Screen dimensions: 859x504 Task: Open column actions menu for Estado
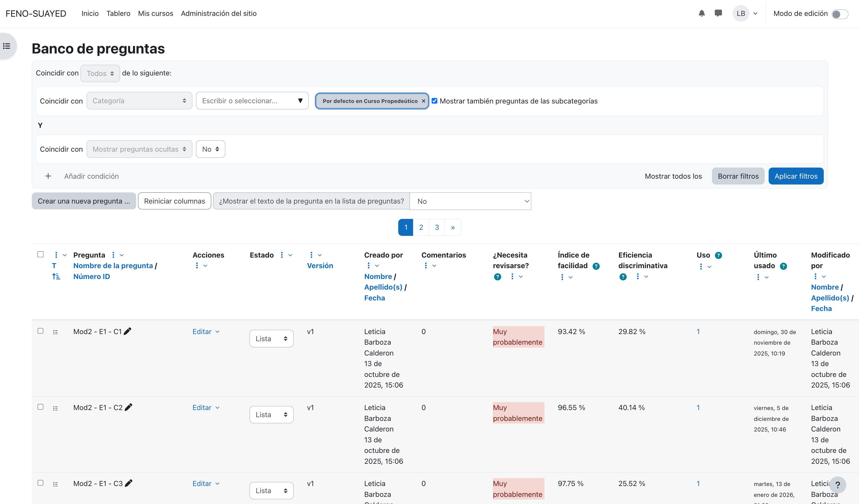(286, 255)
